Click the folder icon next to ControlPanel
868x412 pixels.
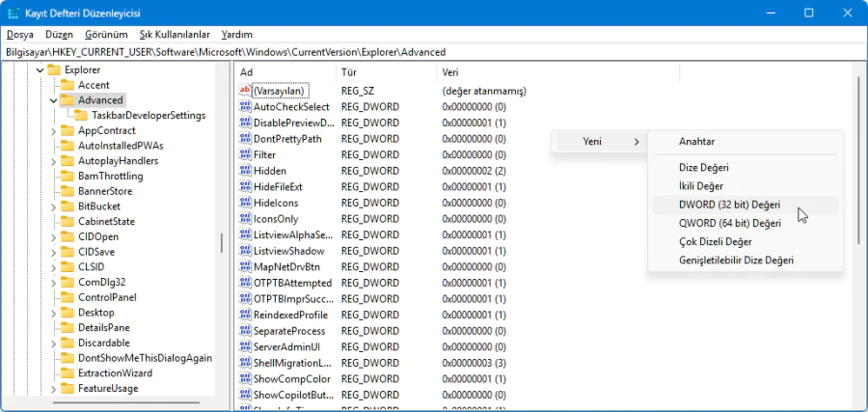click(68, 297)
